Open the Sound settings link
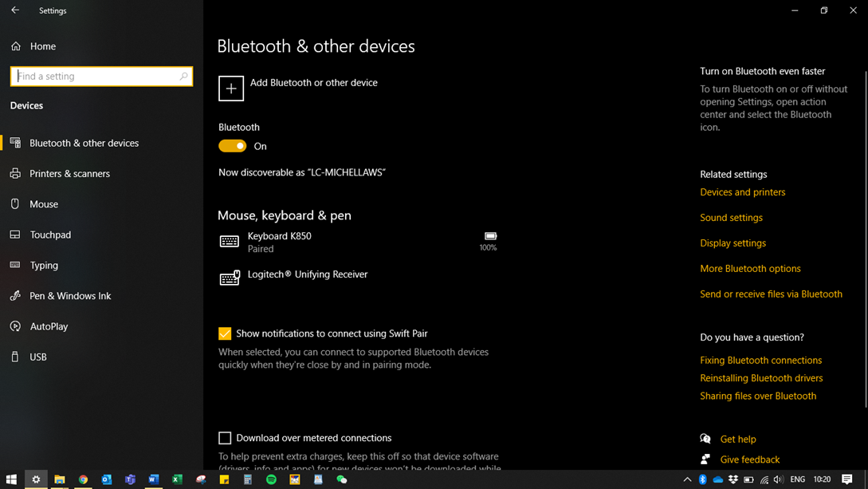868x489 pixels. (x=731, y=218)
